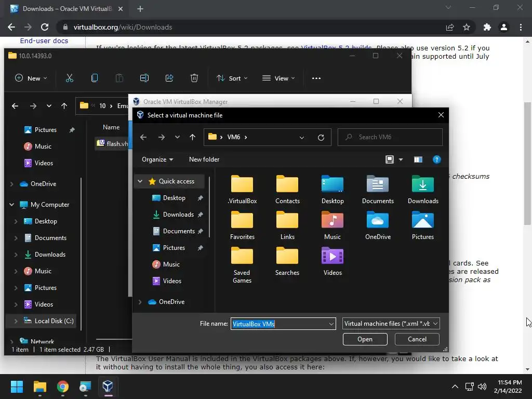Open a new Chrome tab

tap(140, 9)
